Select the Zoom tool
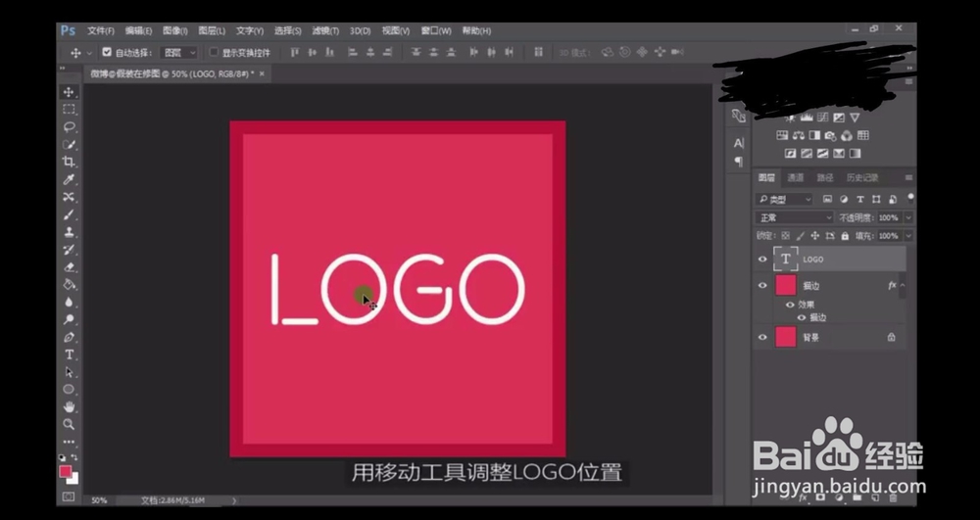Viewport: 980px width, 520px height. [x=69, y=424]
